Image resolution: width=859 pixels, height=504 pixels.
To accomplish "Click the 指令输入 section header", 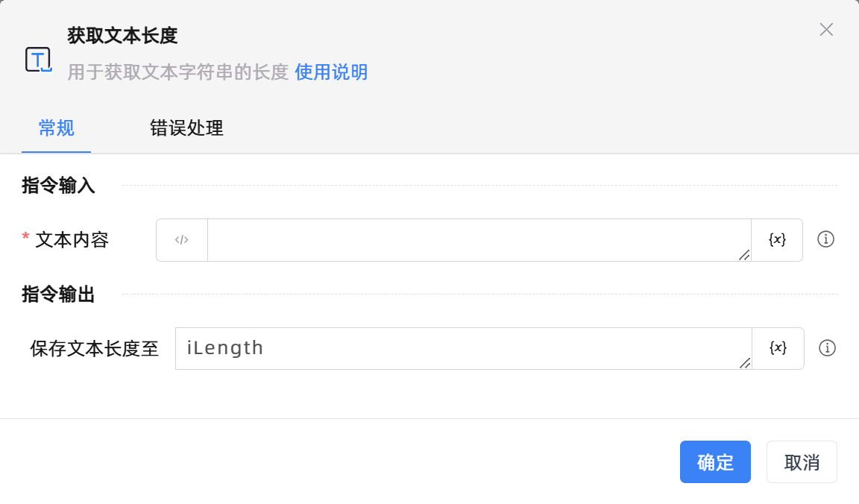I will (x=59, y=186).
